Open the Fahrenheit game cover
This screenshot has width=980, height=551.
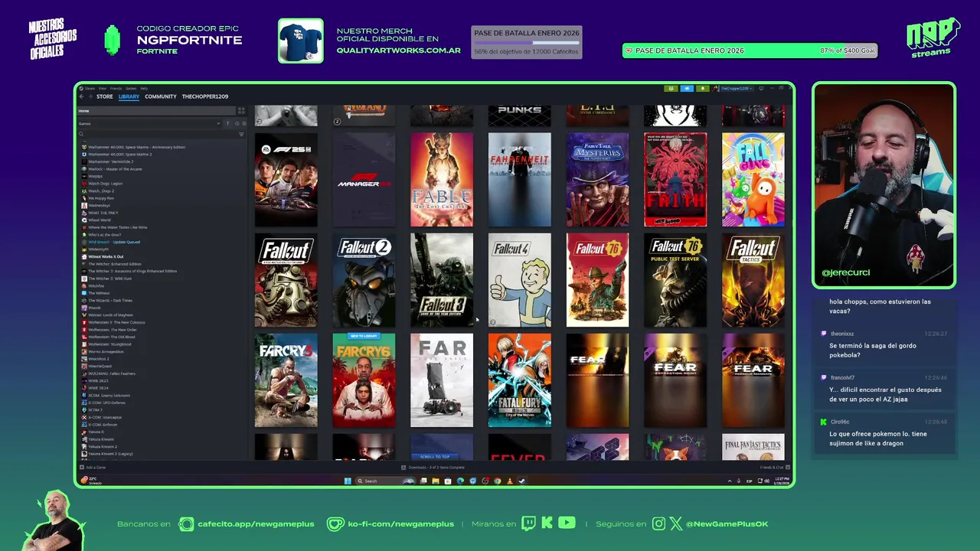[x=520, y=180]
